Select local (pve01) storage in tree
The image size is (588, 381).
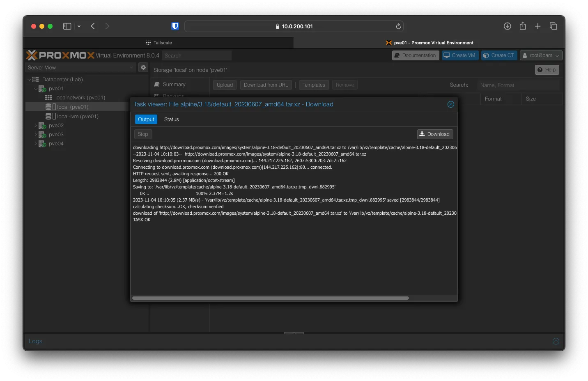coord(73,107)
